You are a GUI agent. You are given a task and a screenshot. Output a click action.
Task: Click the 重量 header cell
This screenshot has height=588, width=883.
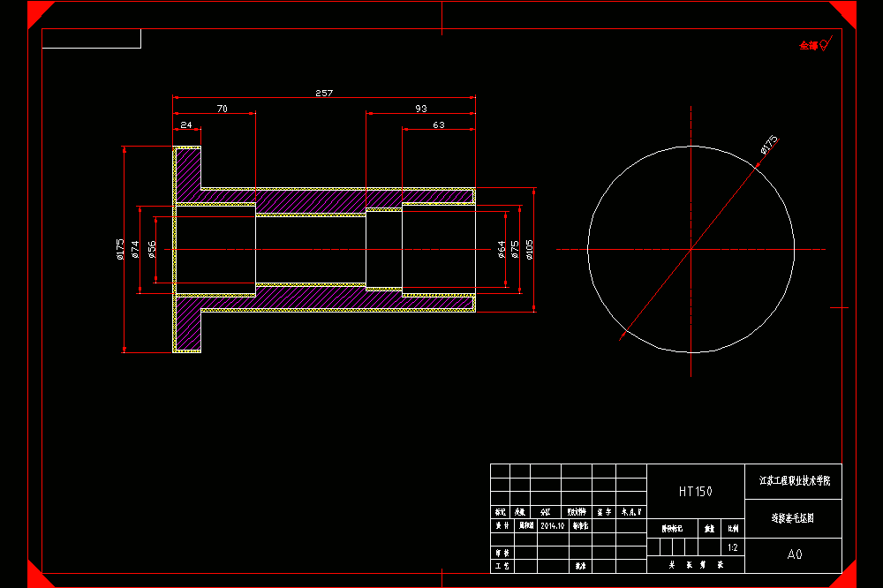tap(710, 528)
